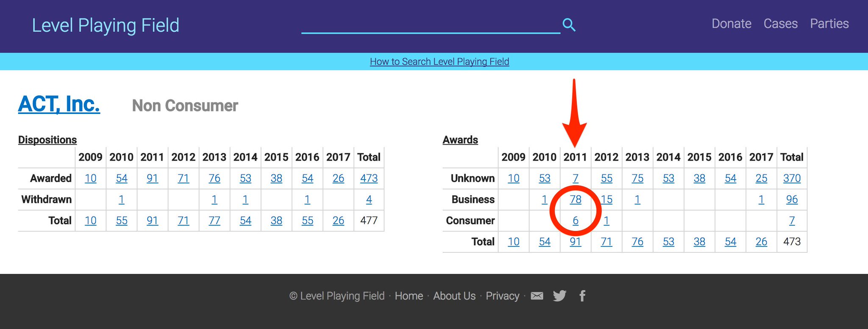
Task: Open Dispositions Total row 2013 count 77
Action: tap(214, 221)
